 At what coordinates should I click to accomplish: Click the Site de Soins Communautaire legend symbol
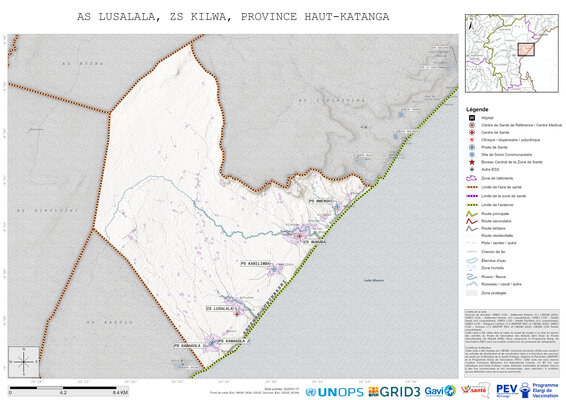click(471, 155)
